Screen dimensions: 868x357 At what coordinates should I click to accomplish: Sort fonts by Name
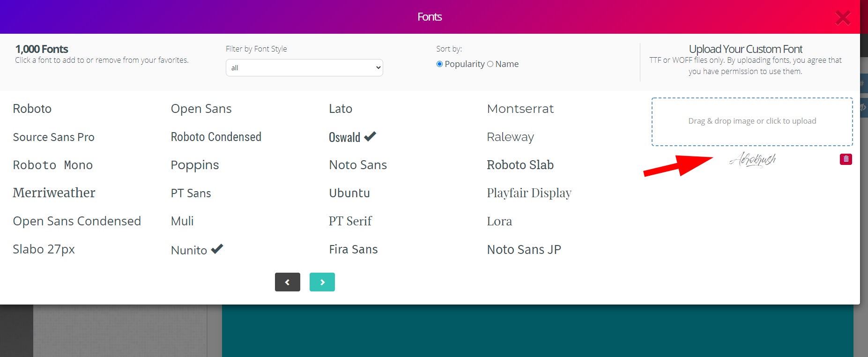[490, 64]
